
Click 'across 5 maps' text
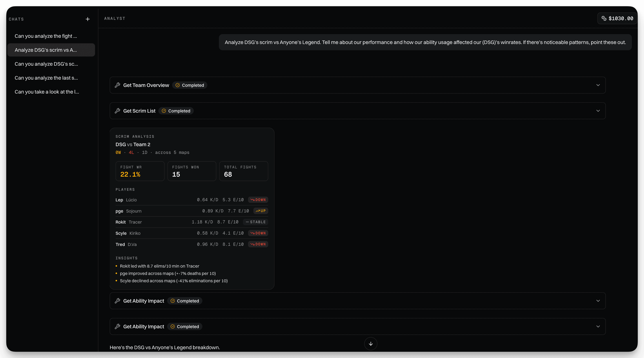(x=172, y=152)
